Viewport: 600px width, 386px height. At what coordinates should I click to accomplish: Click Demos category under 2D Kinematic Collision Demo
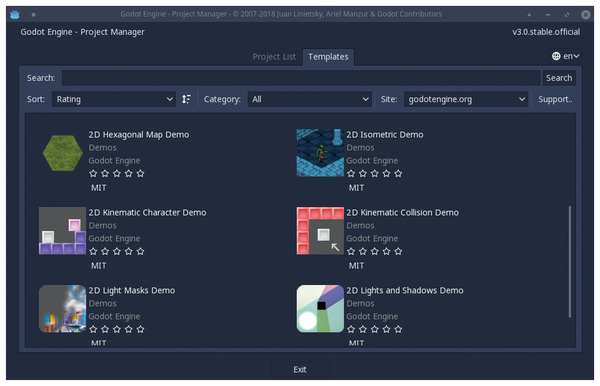click(x=360, y=226)
